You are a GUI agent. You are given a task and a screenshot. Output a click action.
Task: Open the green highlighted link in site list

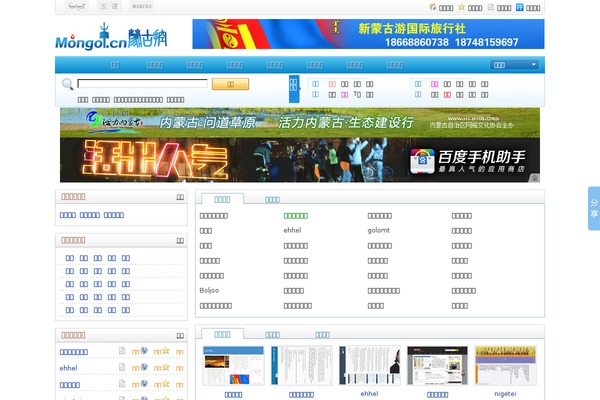click(296, 216)
